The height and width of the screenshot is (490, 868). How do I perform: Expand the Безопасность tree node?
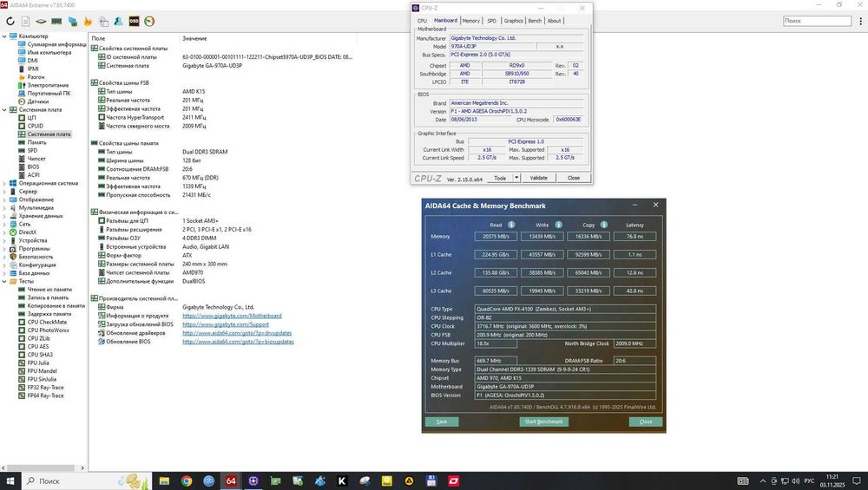(x=4, y=257)
